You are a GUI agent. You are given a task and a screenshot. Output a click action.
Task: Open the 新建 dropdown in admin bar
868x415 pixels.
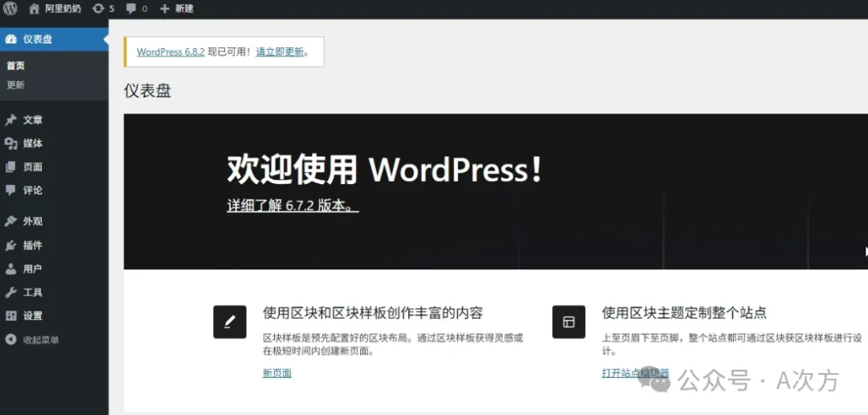tap(184, 9)
